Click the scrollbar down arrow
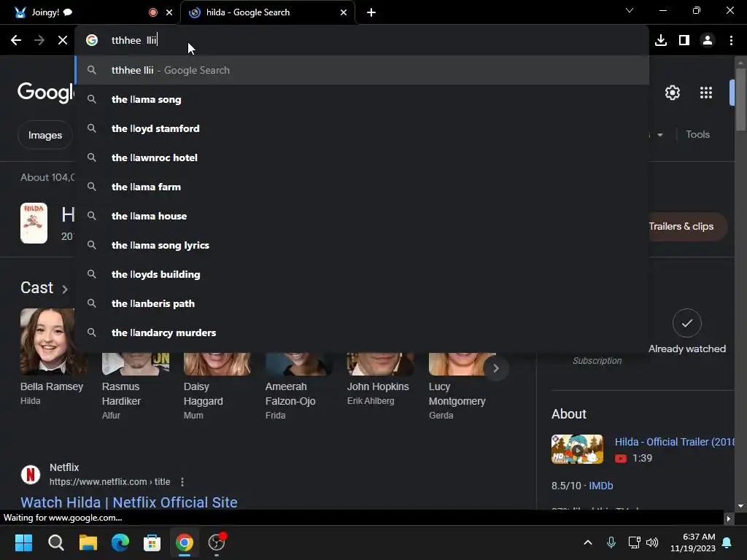This screenshot has width=747, height=560. 740,506
